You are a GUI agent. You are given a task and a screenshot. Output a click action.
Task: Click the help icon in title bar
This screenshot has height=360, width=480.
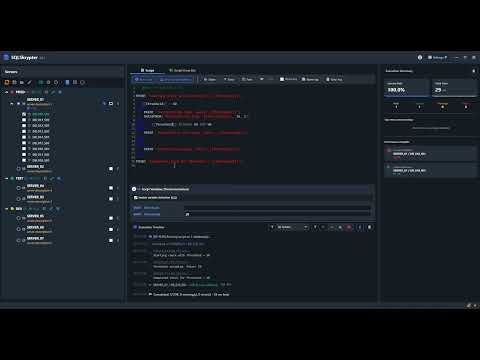(x=420, y=57)
